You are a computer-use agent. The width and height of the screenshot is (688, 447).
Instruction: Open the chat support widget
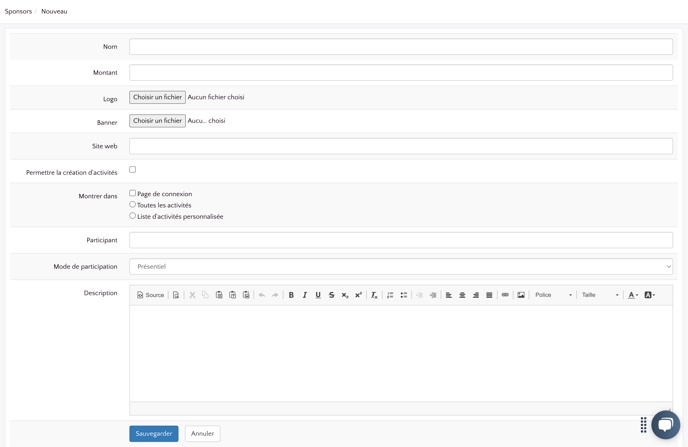click(x=665, y=424)
